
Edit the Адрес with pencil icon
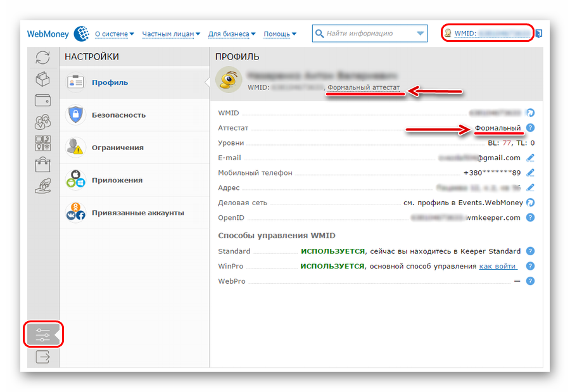[530, 187]
